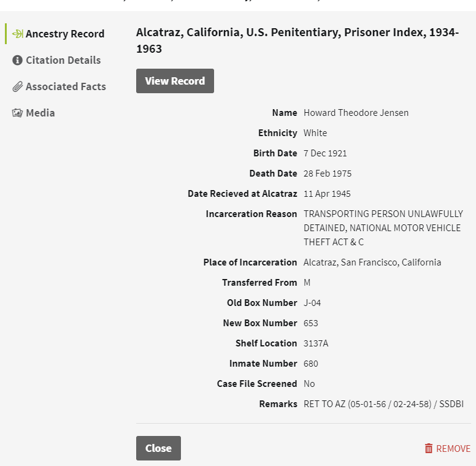Click the Alcatraz Prisoner Index title heading
Viewport: 476px width, 466px height.
(297, 40)
